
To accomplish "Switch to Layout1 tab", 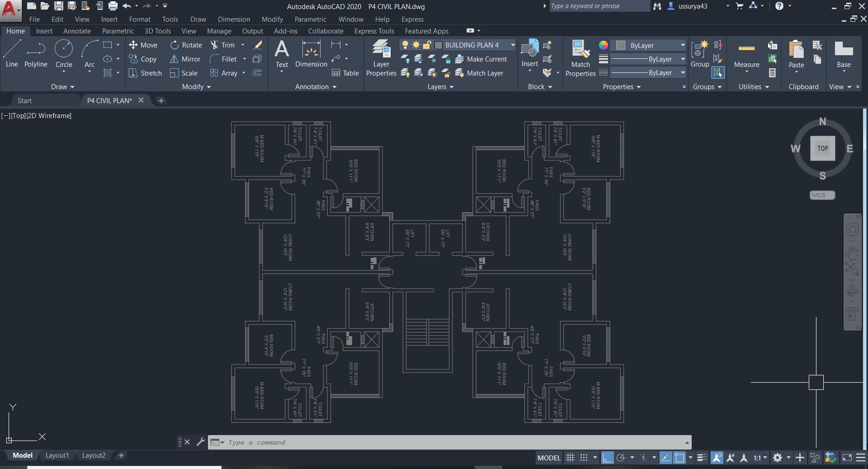I will point(57,455).
